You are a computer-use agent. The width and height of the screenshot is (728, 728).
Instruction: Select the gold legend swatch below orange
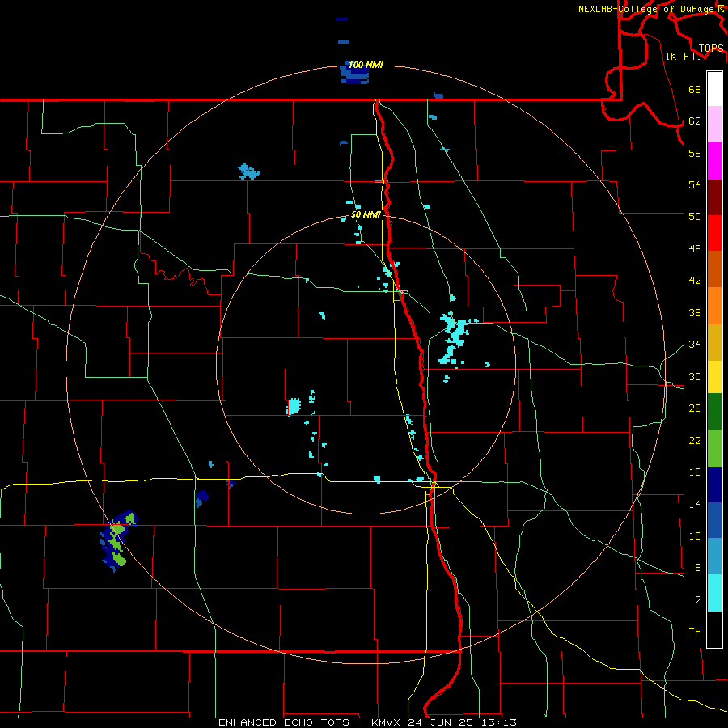coord(714,342)
